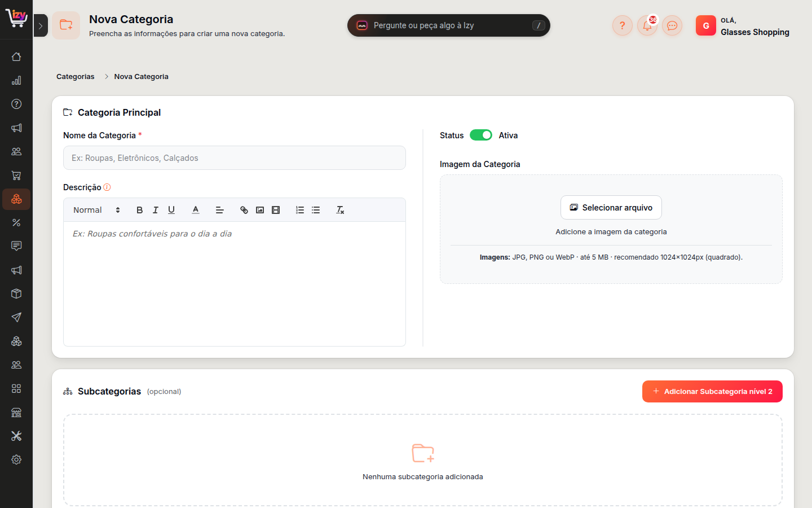Open the settings gear icon

(x=16, y=459)
